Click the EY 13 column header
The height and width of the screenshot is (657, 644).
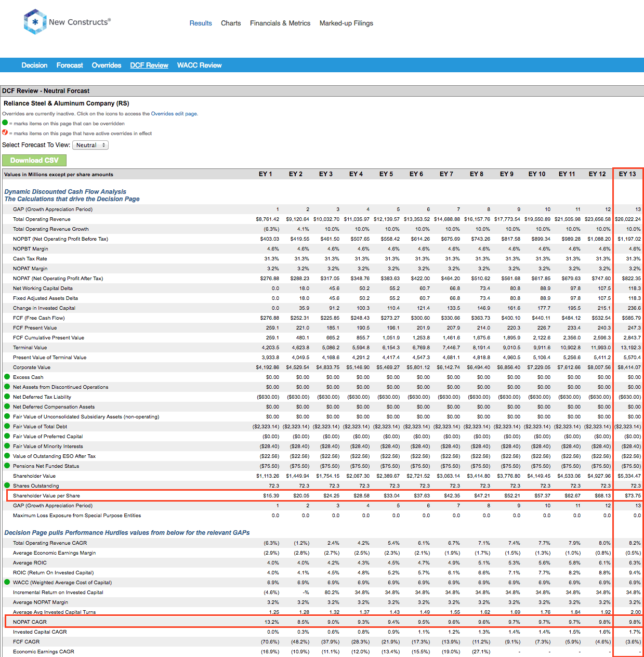(x=627, y=174)
